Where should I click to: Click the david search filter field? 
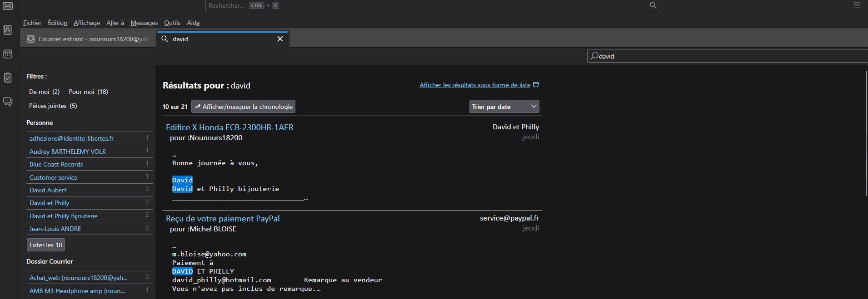tap(727, 56)
